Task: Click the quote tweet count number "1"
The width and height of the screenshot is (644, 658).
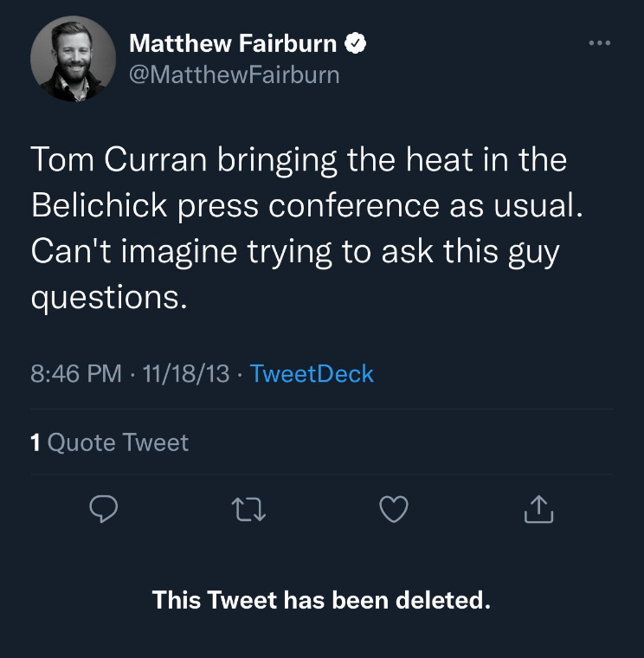Action: point(35,442)
